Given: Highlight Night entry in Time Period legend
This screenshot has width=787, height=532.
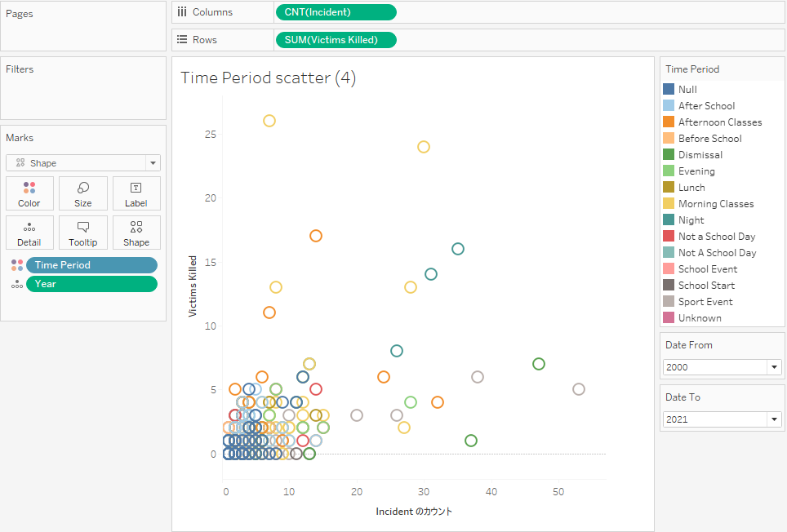Looking at the screenshot, I should pos(691,220).
